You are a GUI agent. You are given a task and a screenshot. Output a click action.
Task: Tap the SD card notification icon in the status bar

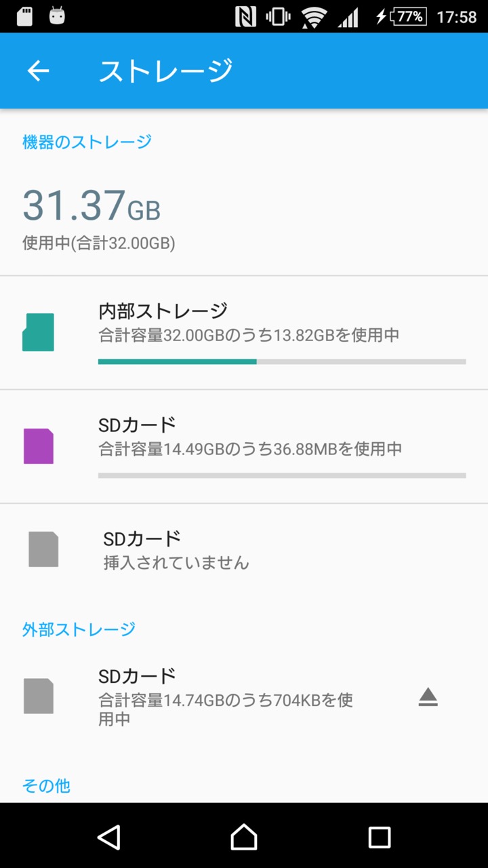[24, 16]
